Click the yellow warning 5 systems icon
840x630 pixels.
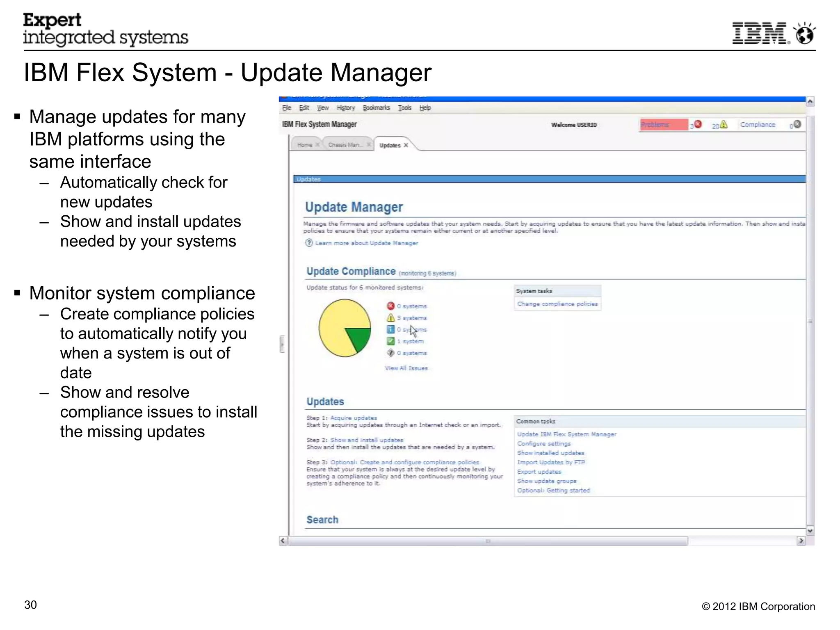[390, 318]
